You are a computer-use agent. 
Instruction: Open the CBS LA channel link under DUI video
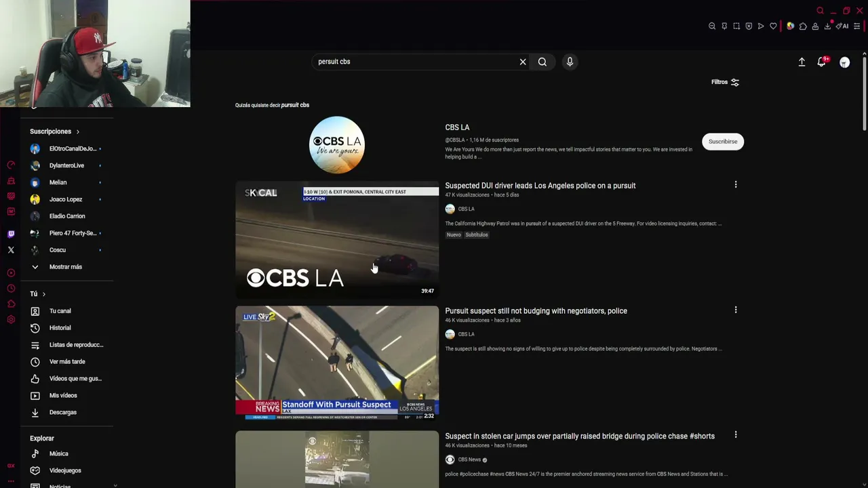click(466, 209)
